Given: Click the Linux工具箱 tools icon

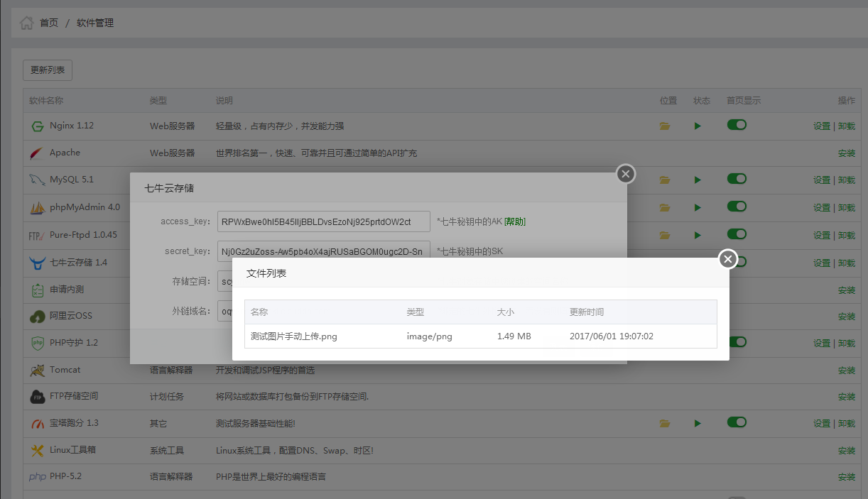Looking at the screenshot, I should click(x=37, y=451).
